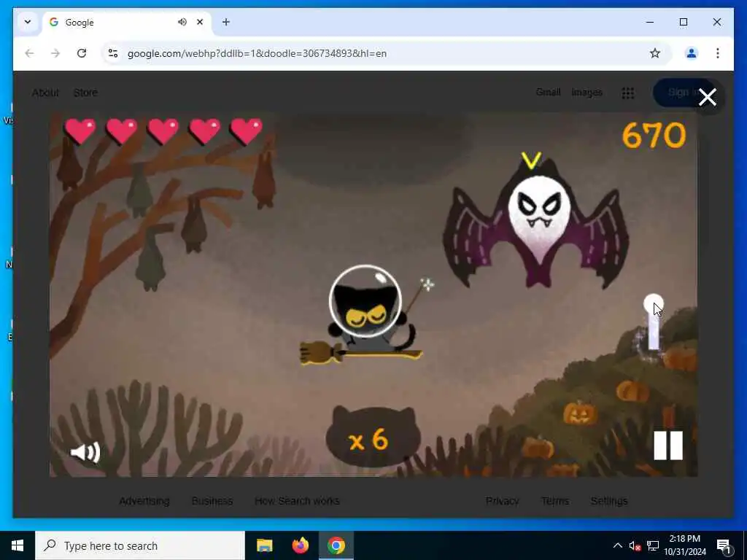Open the Settings footer menu
747x560 pixels.
pyautogui.click(x=609, y=500)
